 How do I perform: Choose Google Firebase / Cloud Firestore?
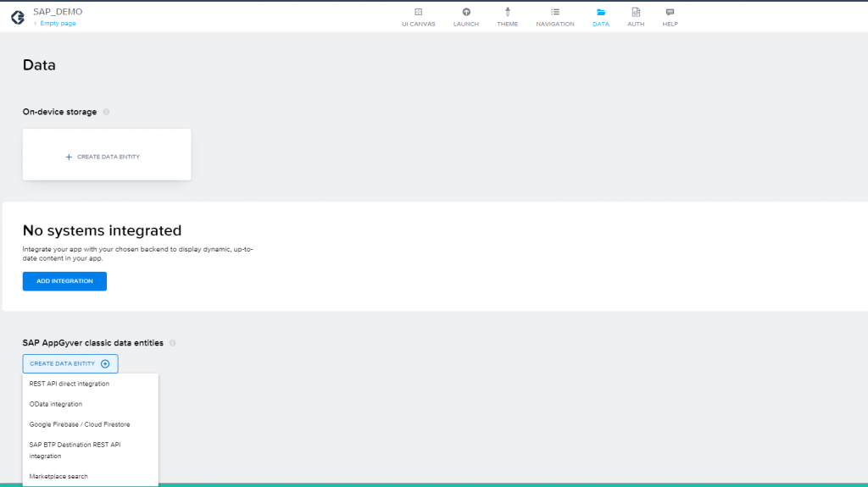click(90, 424)
